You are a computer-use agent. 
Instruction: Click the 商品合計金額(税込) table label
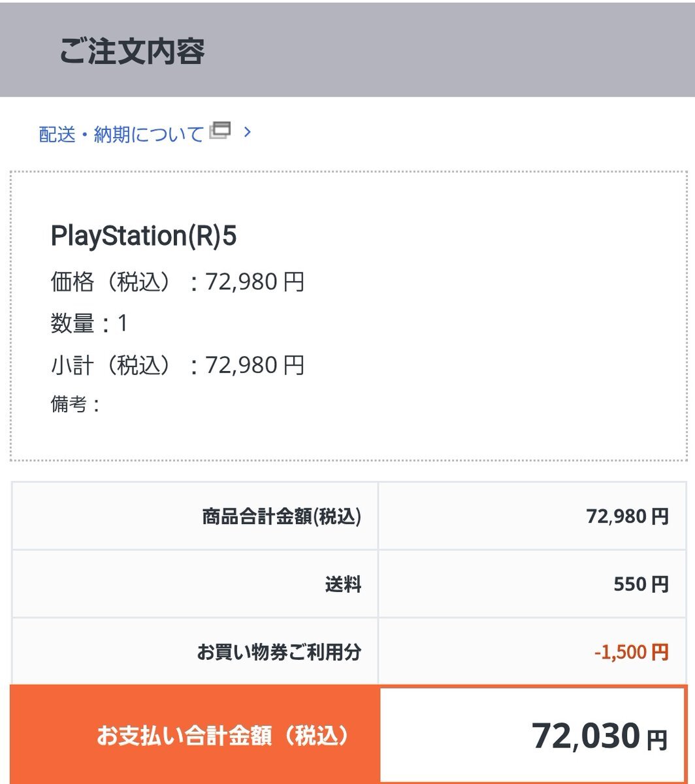(282, 517)
